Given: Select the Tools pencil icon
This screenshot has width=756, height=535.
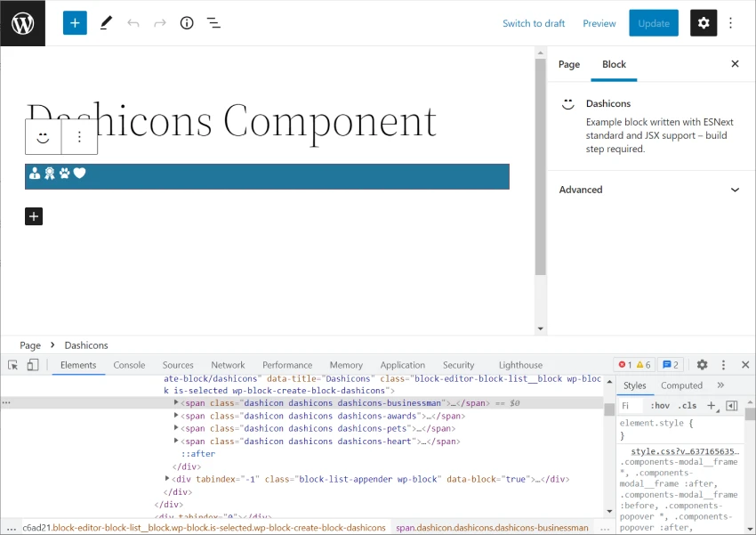Looking at the screenshot, I should click(106, 23).
